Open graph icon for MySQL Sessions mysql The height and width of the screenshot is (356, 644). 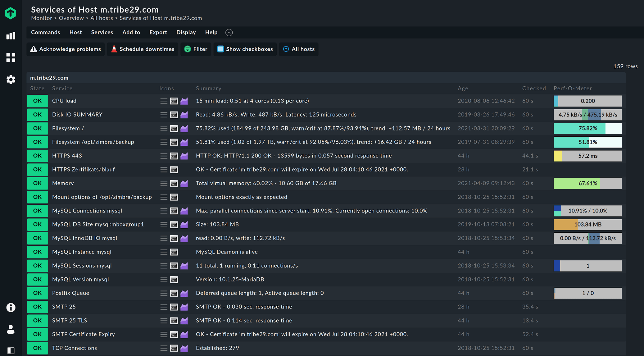pyautogui.click(x=184, y=266)
